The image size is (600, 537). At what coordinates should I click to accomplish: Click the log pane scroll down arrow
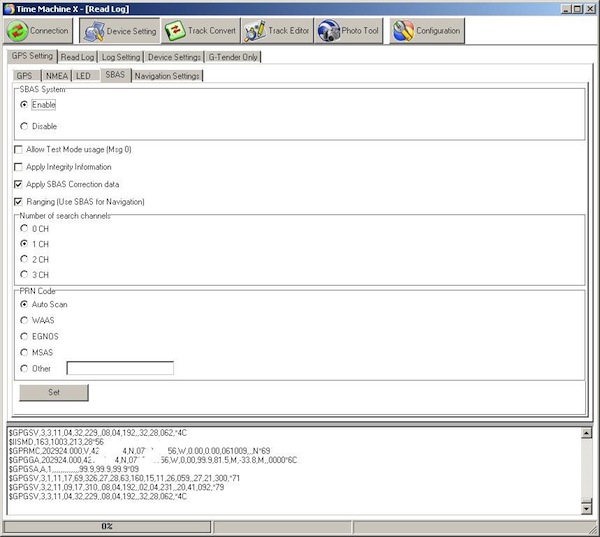pos(586,509)
